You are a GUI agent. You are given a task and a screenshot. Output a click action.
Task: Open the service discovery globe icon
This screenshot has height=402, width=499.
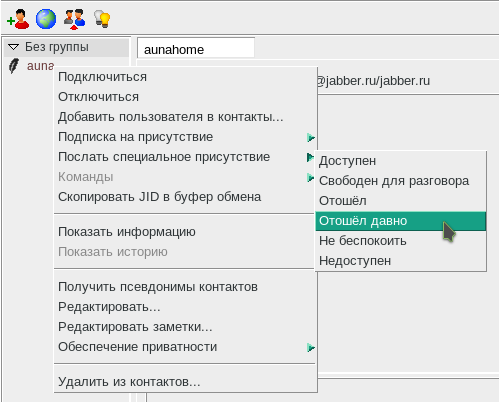pyautogui.click(x=46, y=19)
